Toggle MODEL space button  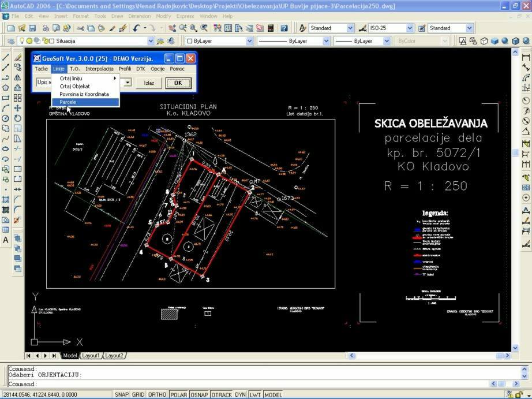(x=273, y=394)
